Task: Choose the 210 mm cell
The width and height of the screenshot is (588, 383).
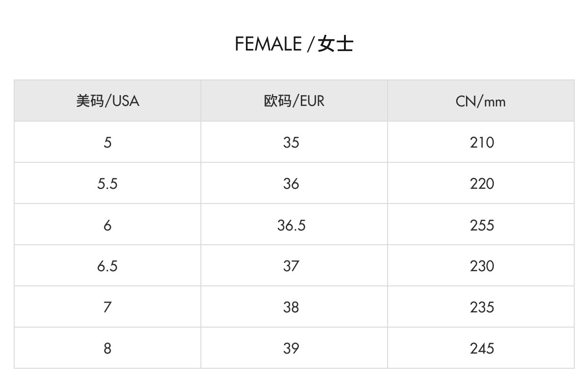Action: [482, 143]
